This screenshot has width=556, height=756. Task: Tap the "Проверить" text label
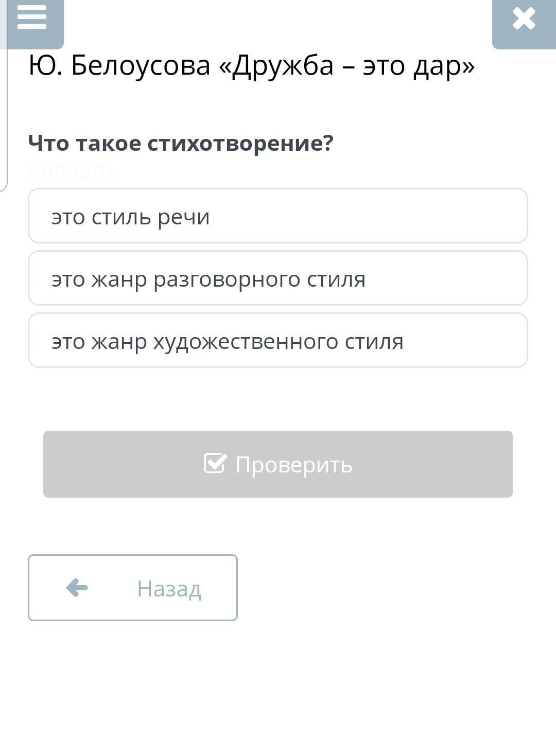pyautogui.click(x=293, y=465)
